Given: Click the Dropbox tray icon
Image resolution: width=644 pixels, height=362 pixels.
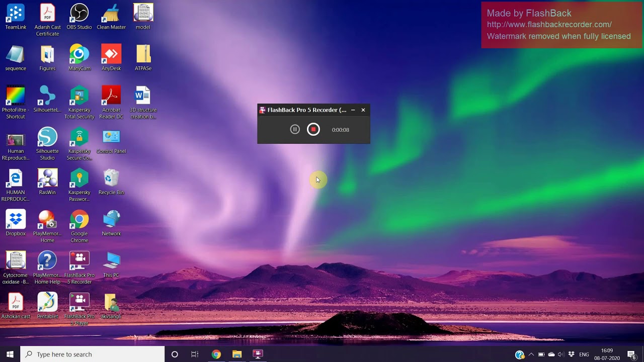Looking at the screenshot, I should tap(571, 354).
